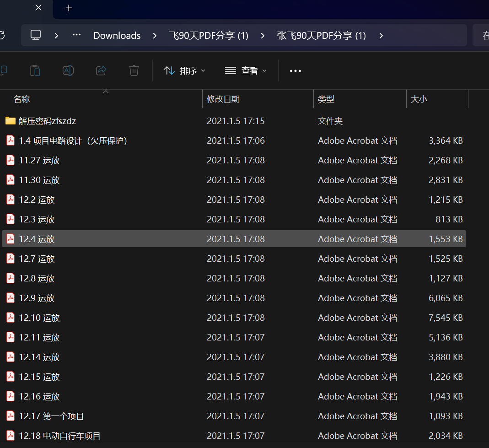Screen dimensions: 489x448
Task: Expand chevron after the monitor icon
Action: click(56, 36)
